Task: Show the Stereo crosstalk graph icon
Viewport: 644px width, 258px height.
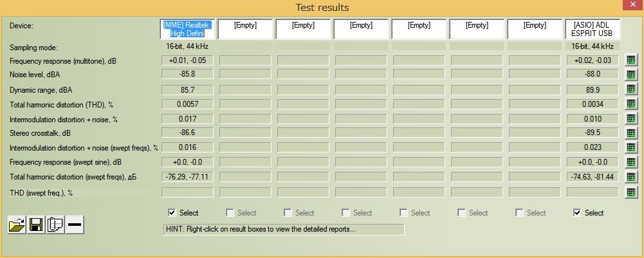Action: pos(631,133)
